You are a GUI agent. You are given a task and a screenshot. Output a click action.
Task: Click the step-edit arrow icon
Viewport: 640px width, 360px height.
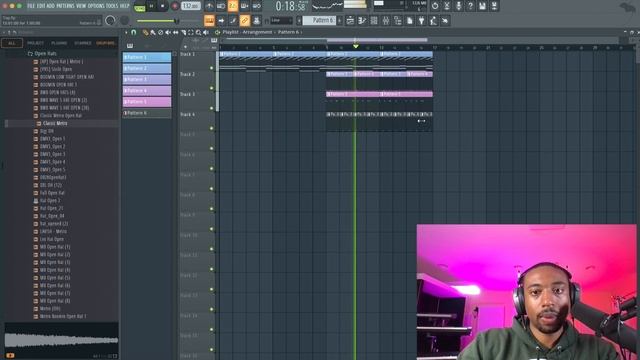click(221, 20)
